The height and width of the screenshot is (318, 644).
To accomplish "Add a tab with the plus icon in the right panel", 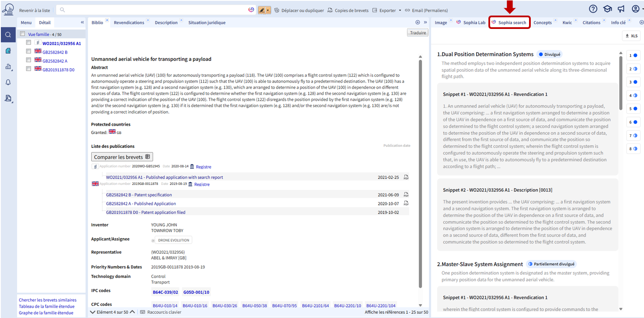I will tap(641, 22).
